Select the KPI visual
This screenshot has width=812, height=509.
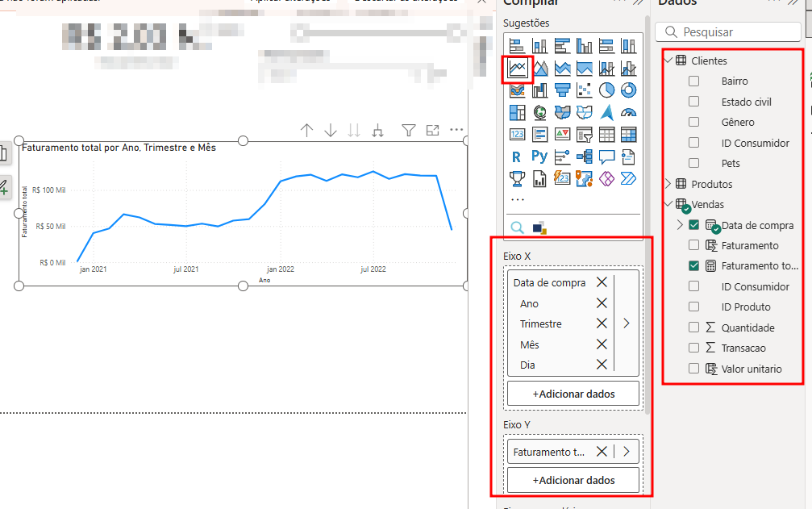(562, 135)
